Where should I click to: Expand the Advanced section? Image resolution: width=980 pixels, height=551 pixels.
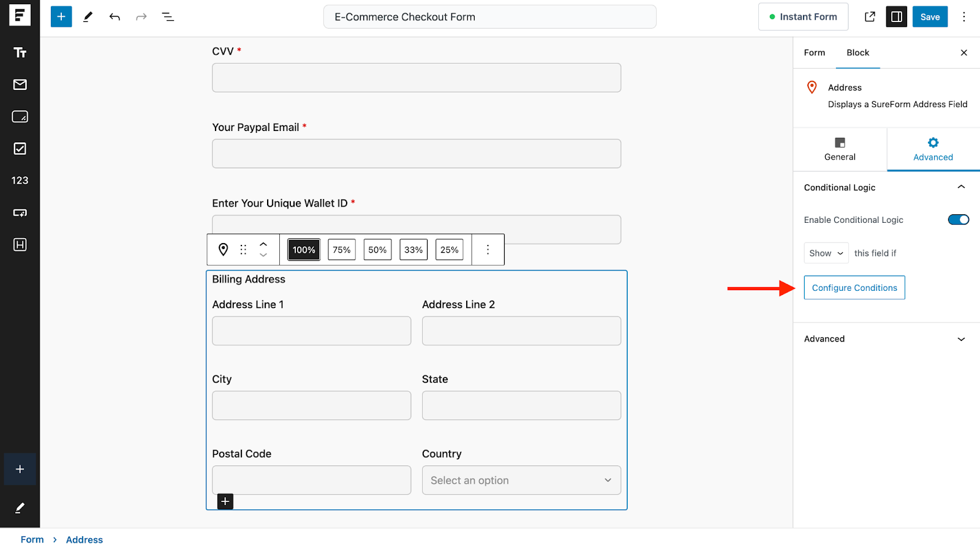click(886, 339)
